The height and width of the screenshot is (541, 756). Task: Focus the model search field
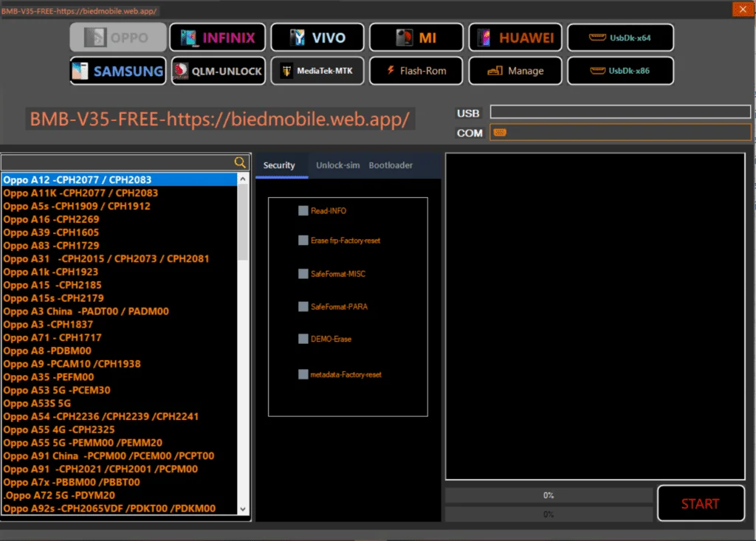(x=117, y=162)
